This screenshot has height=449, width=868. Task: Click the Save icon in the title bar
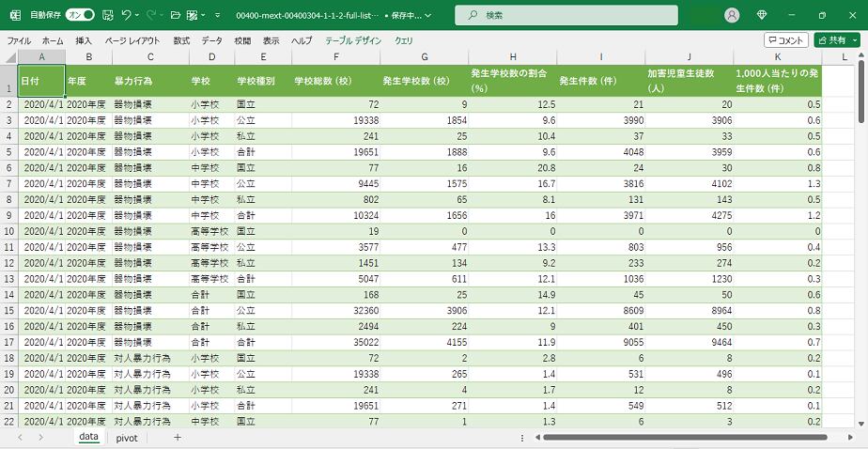(x=107, y=15)
